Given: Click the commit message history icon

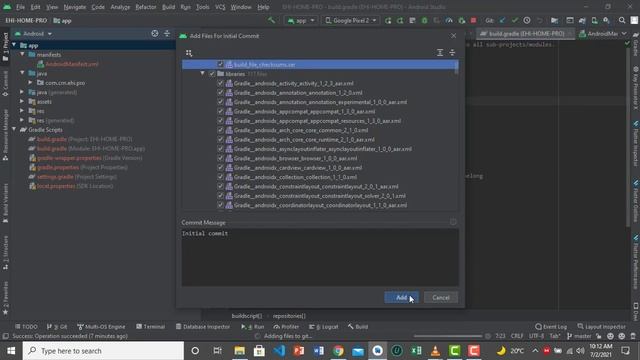Looking at the screenshot, I should click(x=453, y=222).
